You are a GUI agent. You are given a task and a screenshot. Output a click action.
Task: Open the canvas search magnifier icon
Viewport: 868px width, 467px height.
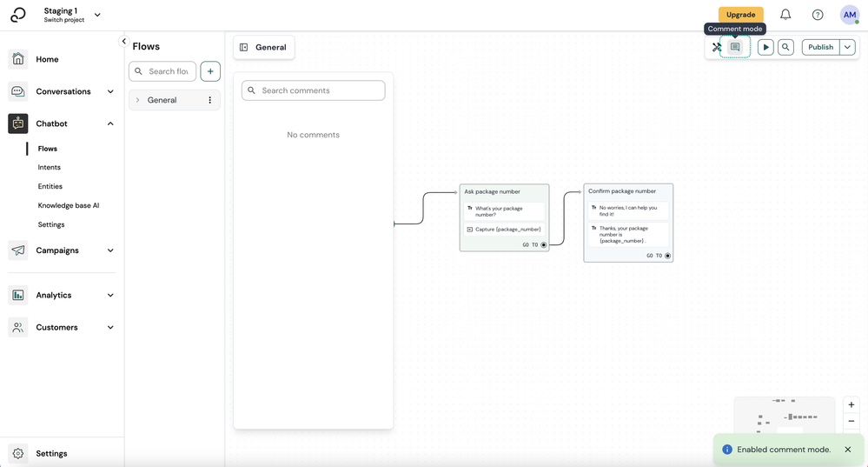(x=785, y=47)
